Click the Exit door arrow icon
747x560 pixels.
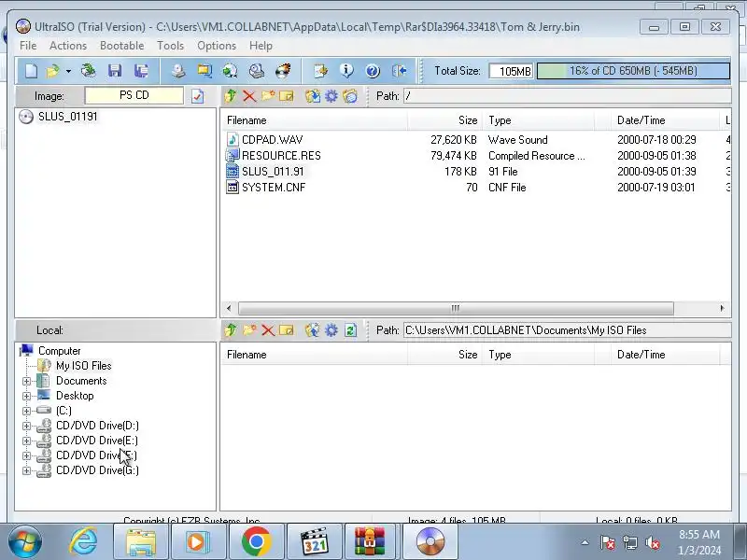(x=400, y=71)
